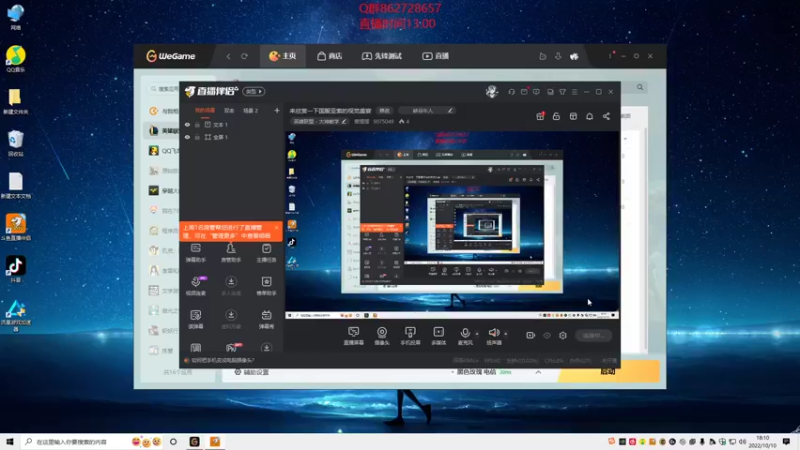The height and width of the screenshot is (450, 800).
Task: Expand the server selector chevron in WeGame
Action: (x=538, y=372)
